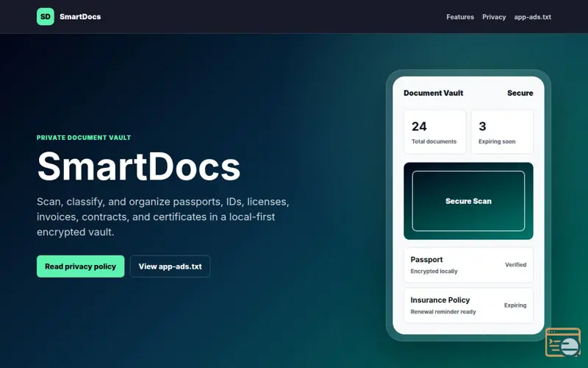Screen dimensions: 588x368
Task: Click the SmartDocs brand name in header
Action: pyautogui.click(x=80, y=16)
